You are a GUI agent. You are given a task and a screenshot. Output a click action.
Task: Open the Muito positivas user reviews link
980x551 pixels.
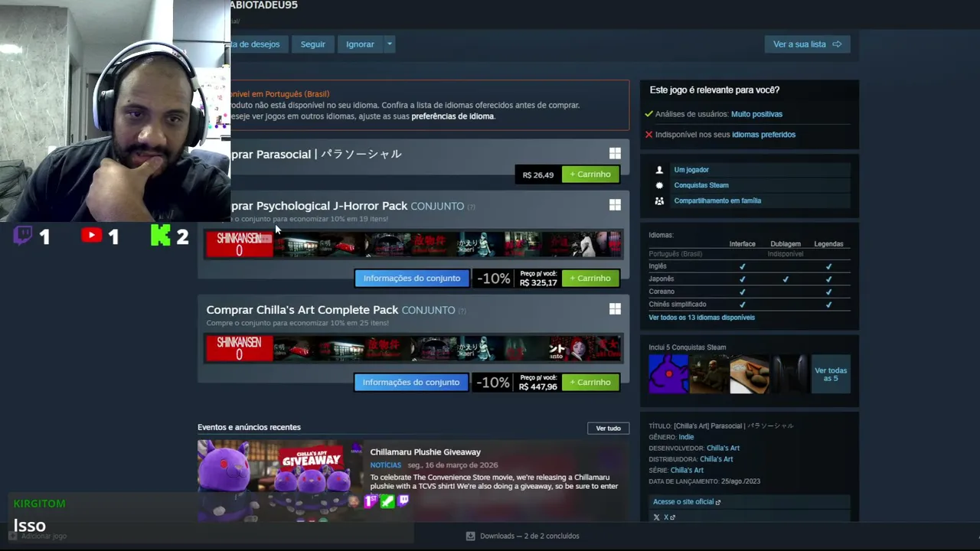coord(756,114)
